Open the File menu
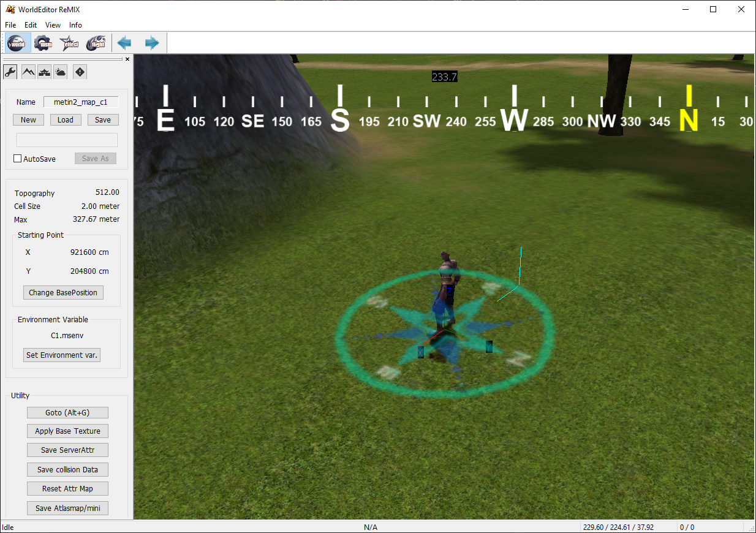 click(10, 25)
